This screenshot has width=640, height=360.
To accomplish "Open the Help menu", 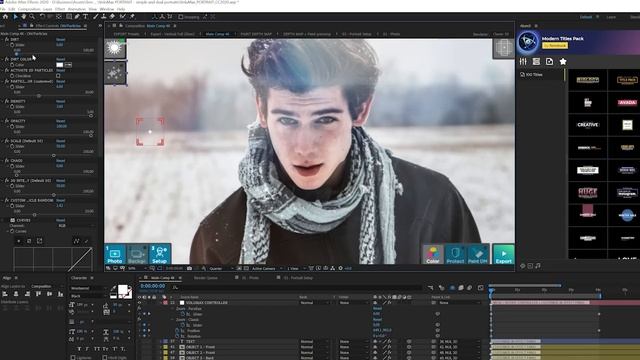I will coord(121,9).
